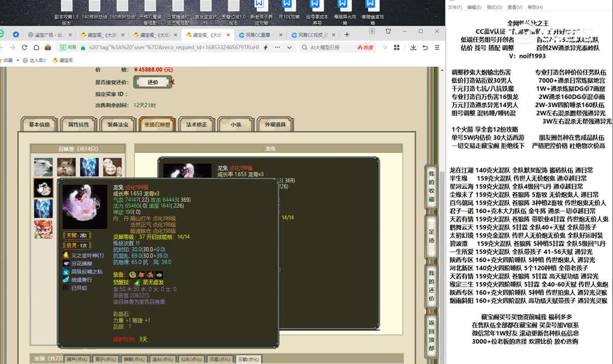Open the browser hamburger menu icon
The width and height of the screenshot is (613, 364).
tap(437, 48)
